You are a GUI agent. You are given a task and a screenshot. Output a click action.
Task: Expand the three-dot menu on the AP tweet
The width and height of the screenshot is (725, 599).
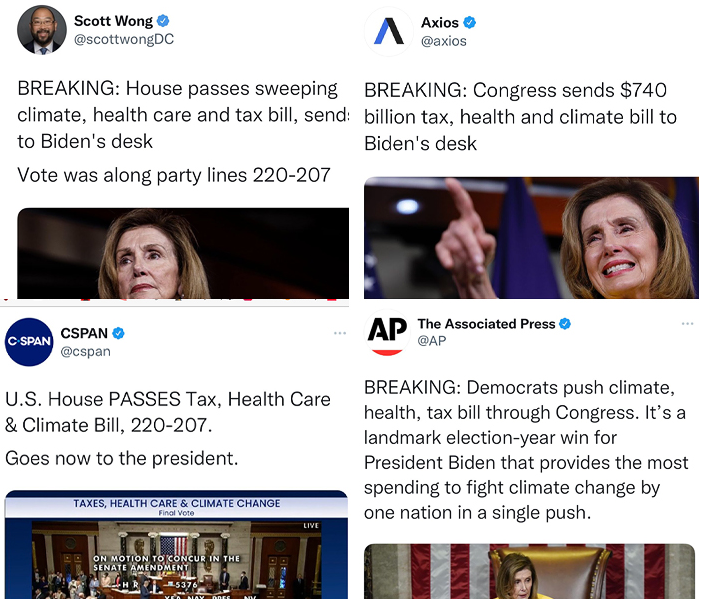687,324
